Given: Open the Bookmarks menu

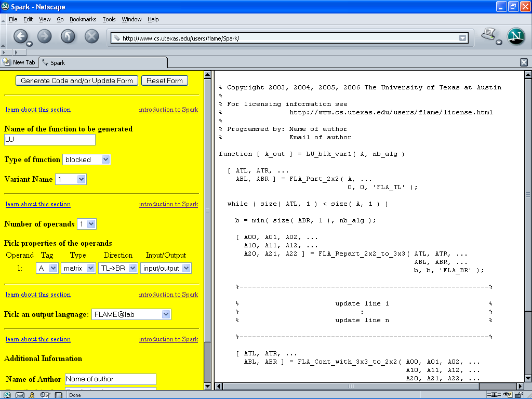Looking at the screenshot, I should coord(83,19).
